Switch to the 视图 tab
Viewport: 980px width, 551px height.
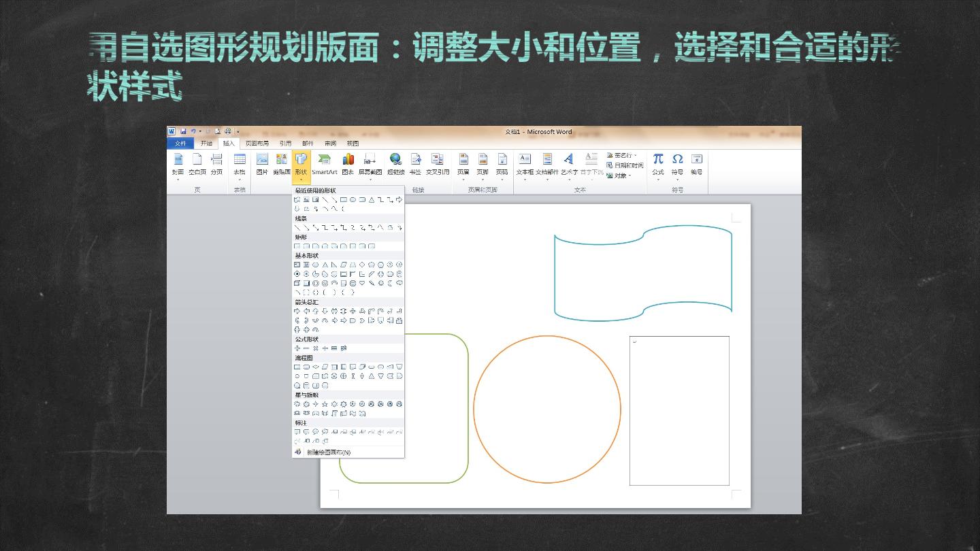pyautogui.click(x=353, y=144)
